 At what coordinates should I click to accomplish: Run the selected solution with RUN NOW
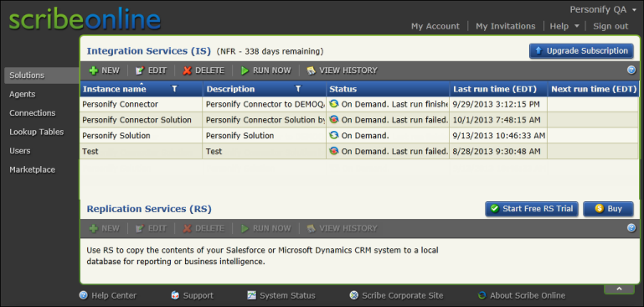click(x=265, y=70)
